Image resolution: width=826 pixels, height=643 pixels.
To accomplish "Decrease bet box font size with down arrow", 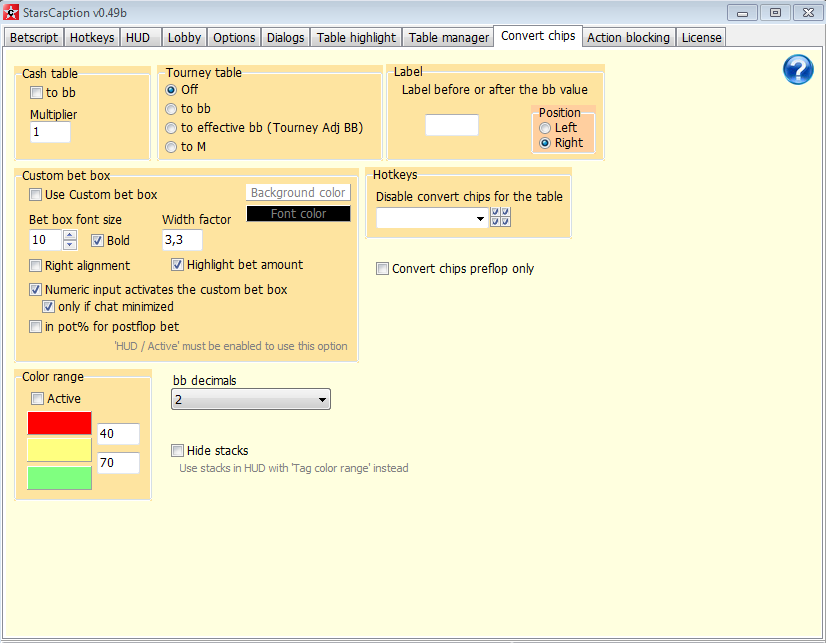I will click(x=70, y=245).
